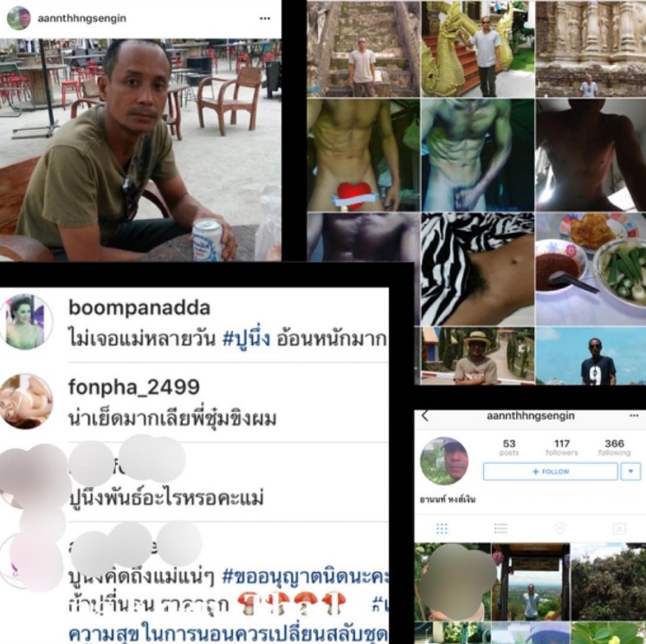Image resolution: width=646 pixels, height=644 pixels.
Task: Open the golden naga statue thumbnail
Action: pyautogui.click(x=477, y=48)
